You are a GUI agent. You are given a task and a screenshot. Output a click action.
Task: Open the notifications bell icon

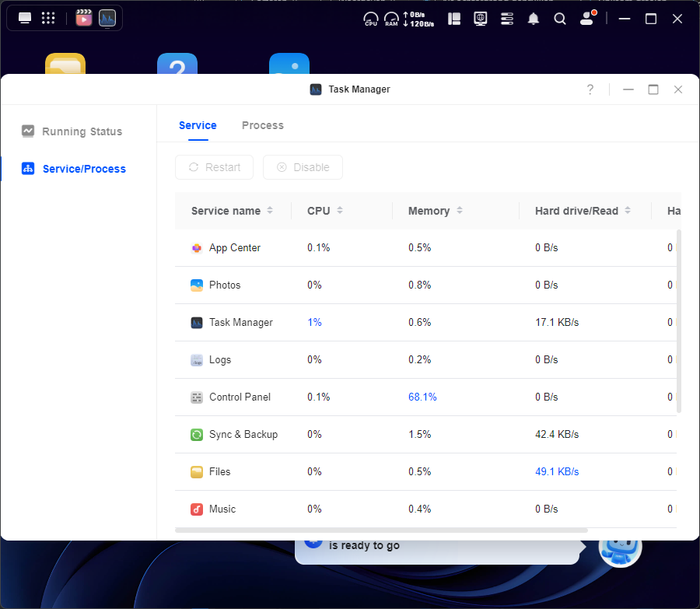(x=534, y=19)
